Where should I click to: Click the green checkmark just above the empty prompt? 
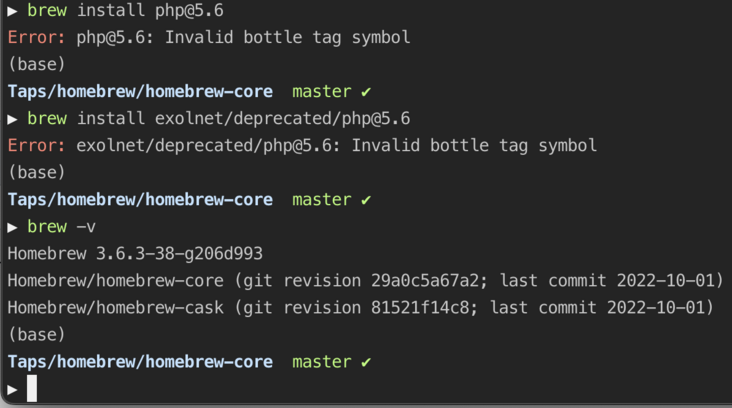[x=365, y=362]
